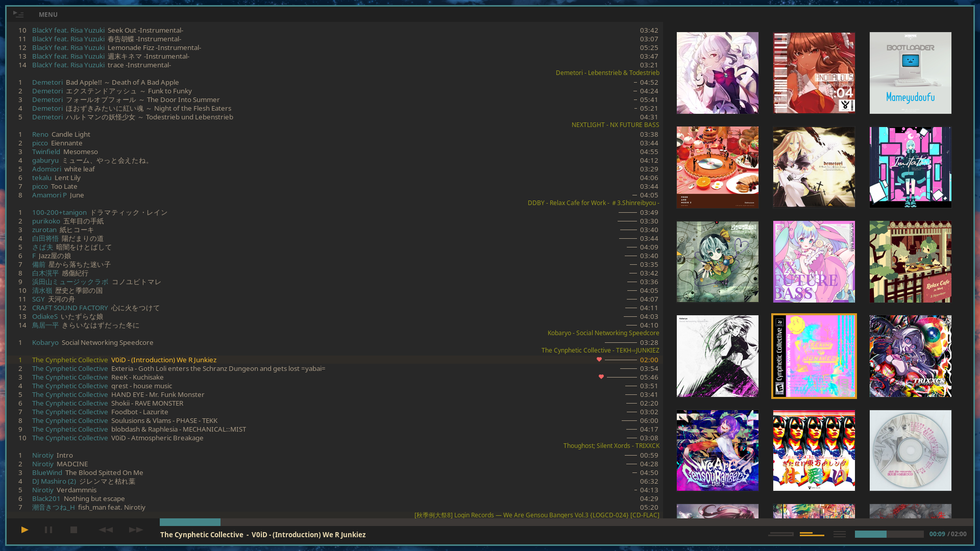Unfavorite 'ReeK - Kuchisake' by clicking its heart
Image resolution: width=980 pixels, height=551 pixels.
[601, 377]
